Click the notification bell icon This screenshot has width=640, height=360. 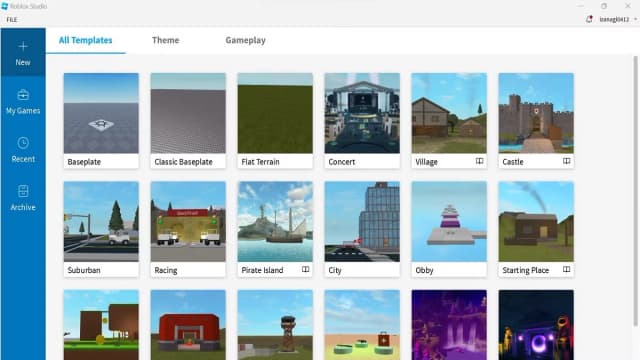pos(589,19)
